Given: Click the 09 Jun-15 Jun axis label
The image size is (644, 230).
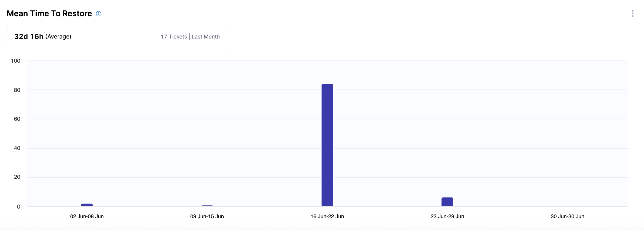Looking at the screenshot, I should [x=207, y=217].
